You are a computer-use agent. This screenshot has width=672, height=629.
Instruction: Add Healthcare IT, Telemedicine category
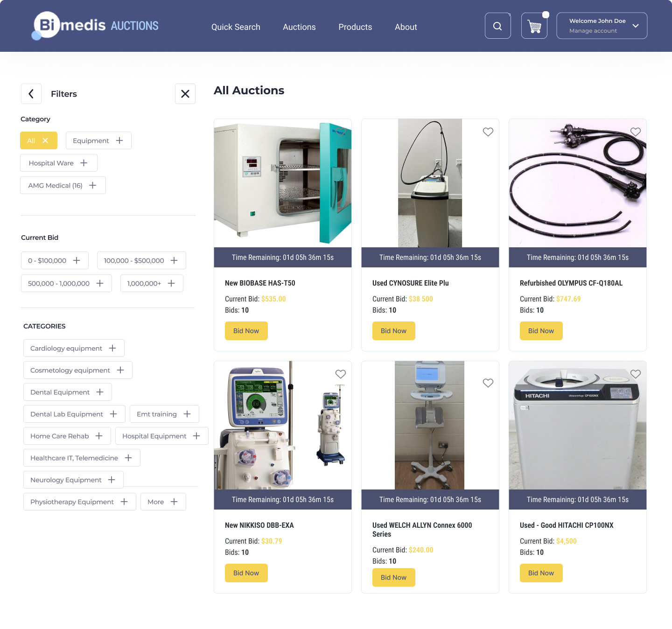coord(82,458)
